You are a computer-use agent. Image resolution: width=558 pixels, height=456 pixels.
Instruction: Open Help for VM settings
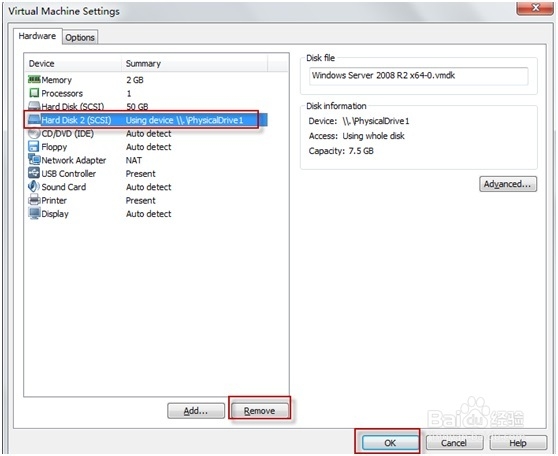518,442
